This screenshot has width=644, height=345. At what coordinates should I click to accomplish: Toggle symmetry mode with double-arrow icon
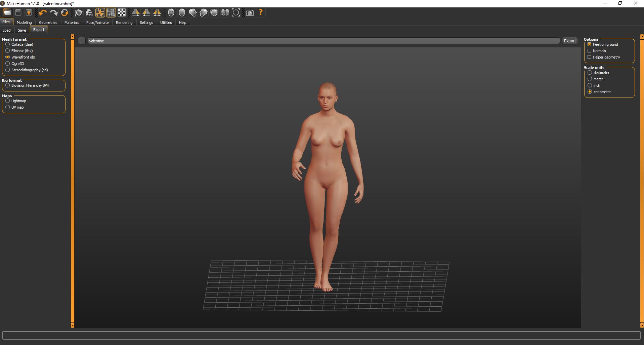pos(157,13)
